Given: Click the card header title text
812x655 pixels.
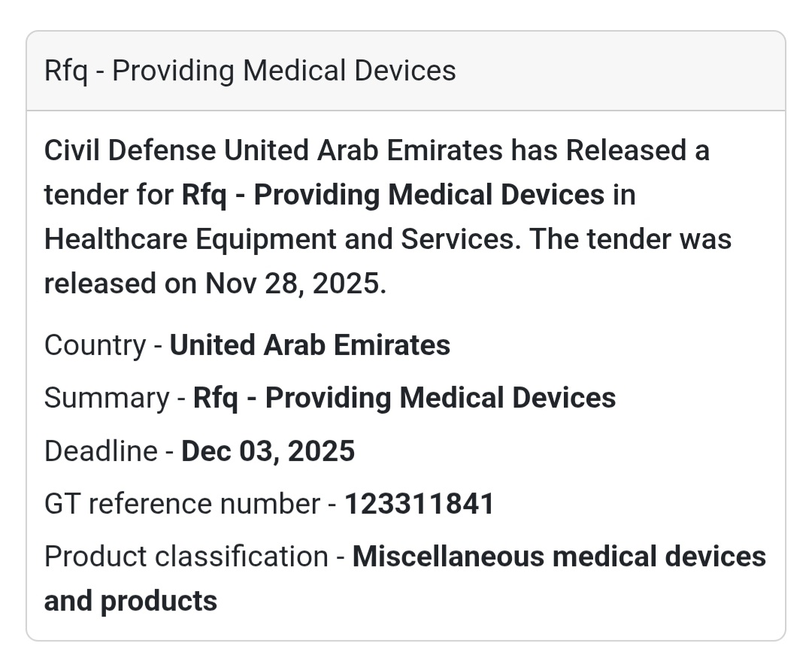Looking at the screenshot, I should [x=250, y=71].
